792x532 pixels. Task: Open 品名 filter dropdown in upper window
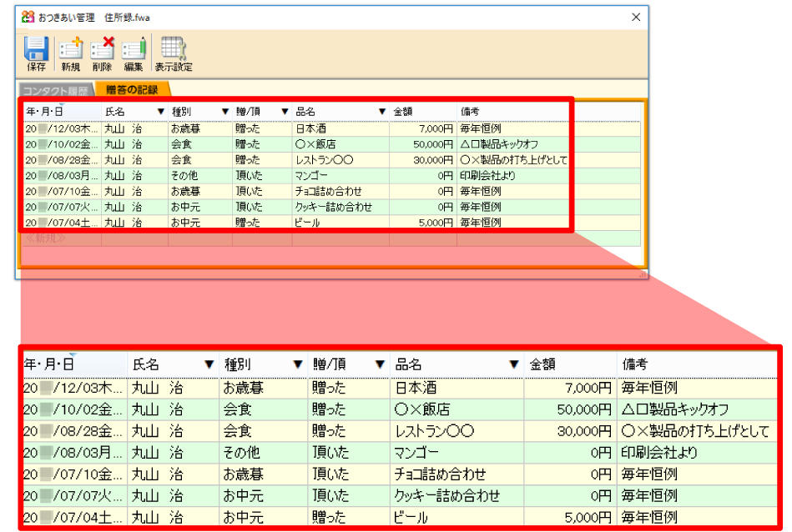pyautogui.click(x=382, y=112)
